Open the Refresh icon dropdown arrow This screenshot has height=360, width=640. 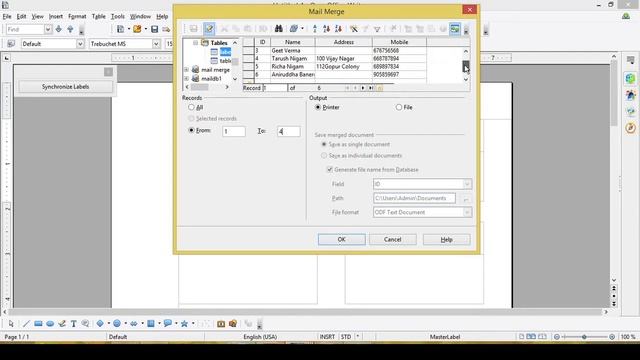pyautogui.click(x=302, y=29)
